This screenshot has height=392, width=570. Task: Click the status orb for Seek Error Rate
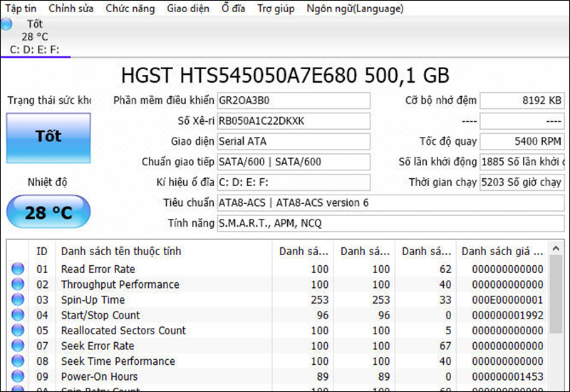click(x=17, y=346)
